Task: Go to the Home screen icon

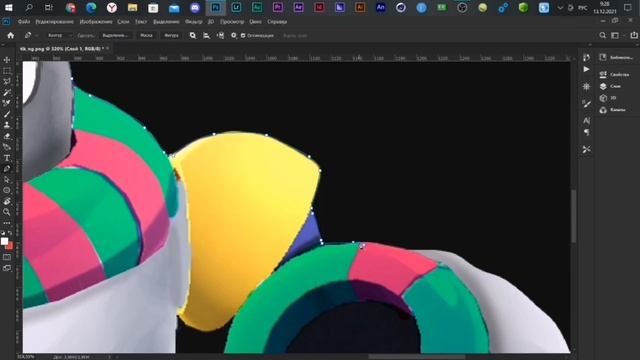Action: pos(11,36)
